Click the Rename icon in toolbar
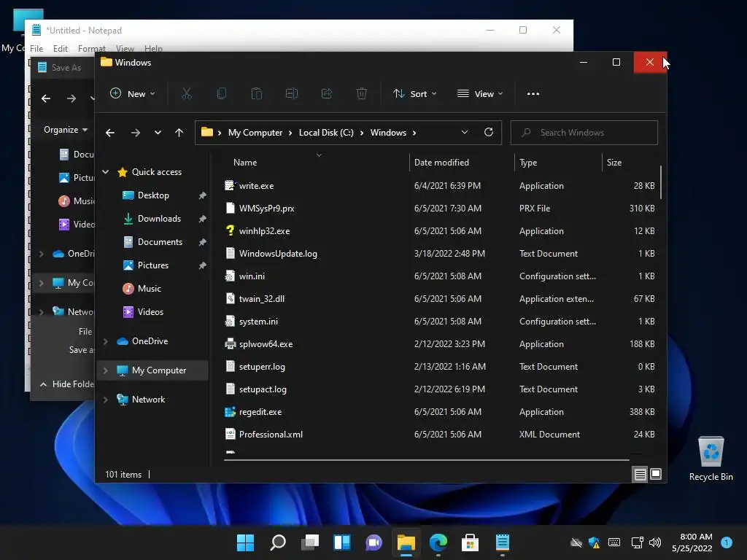Image resolution: width=747 pixels, height=560 pixels. click(x=292, y=94)
